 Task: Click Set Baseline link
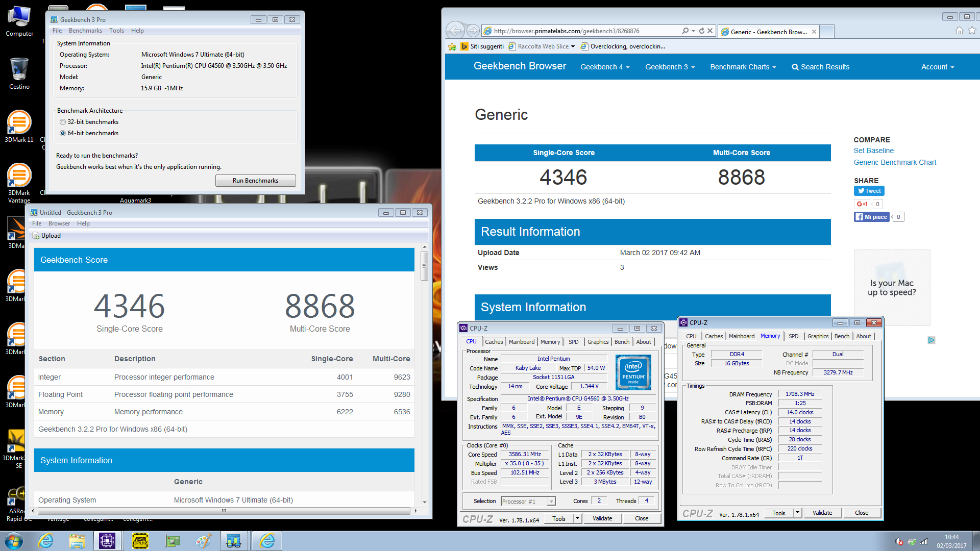(873, 151)
